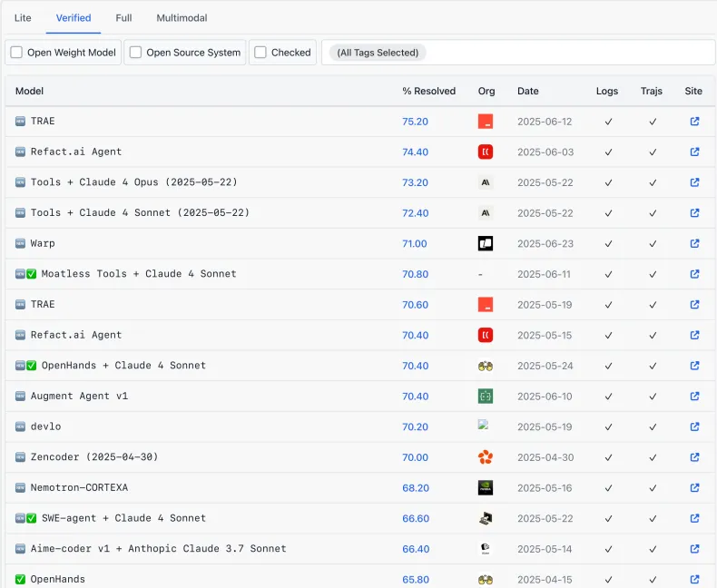The image size is (717, 588).
Task: Open the All Tags Selected dropdown
Action: pyautogui.click(x=518, y=52)
